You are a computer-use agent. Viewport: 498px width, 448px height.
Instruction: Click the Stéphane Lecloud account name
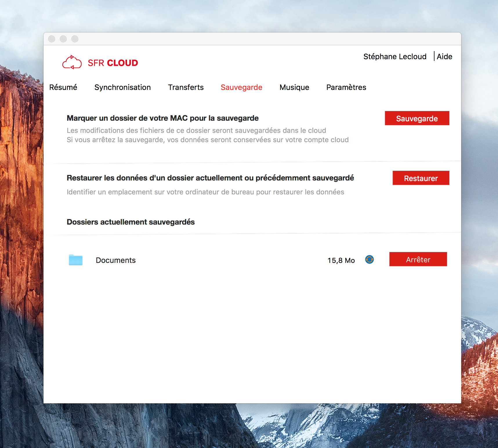point(395,57)
